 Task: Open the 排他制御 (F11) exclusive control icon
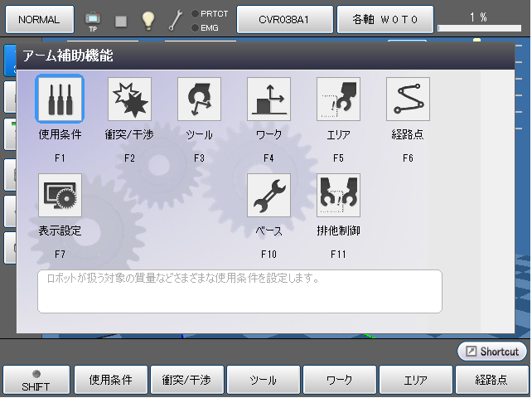[x=338, y=196]
